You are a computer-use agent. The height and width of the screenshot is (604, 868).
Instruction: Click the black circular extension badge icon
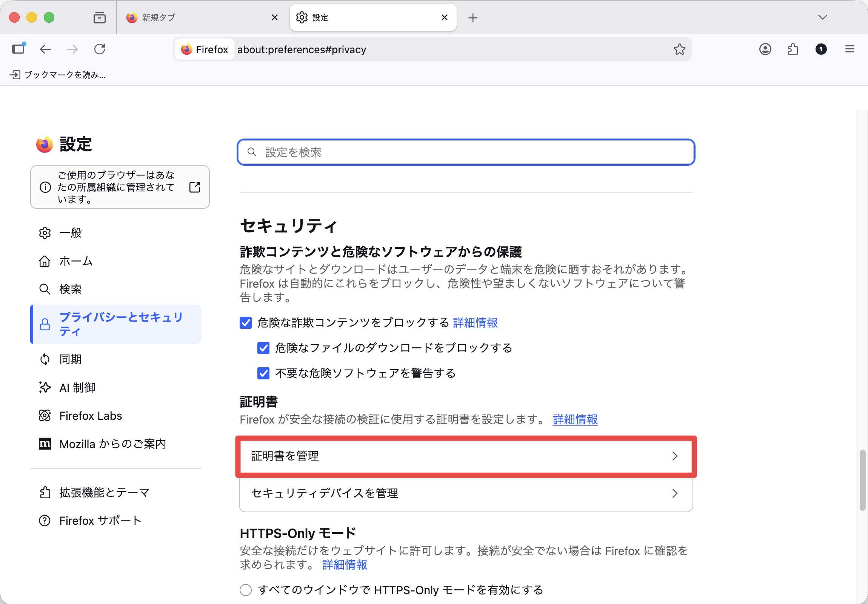pyautogui.click(x=821, y=49)
